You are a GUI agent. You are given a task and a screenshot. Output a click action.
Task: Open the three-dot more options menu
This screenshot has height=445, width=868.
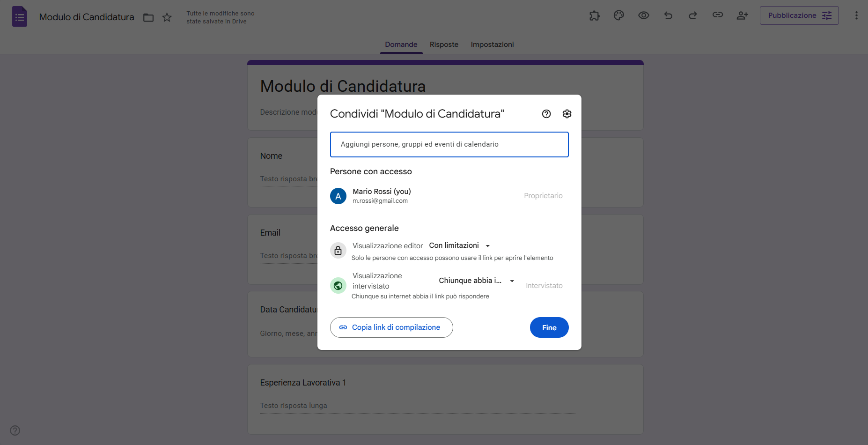coord(856,15)
